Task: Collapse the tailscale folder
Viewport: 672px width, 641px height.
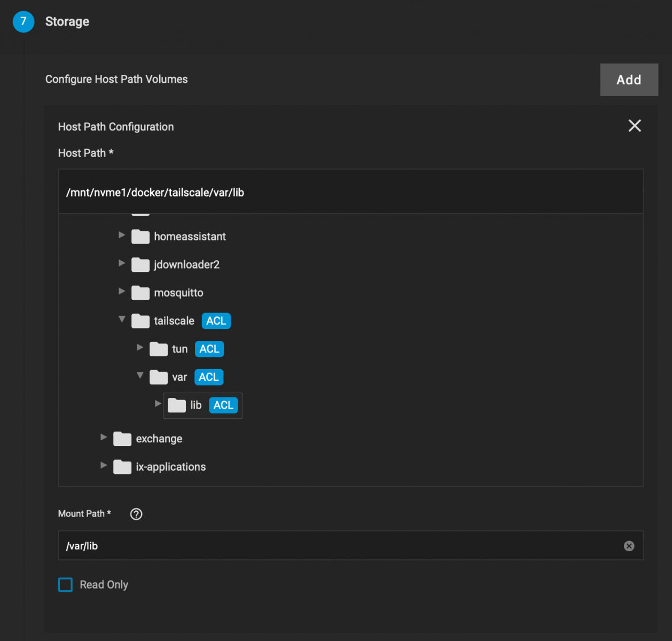Action: [x=122, y=319]
